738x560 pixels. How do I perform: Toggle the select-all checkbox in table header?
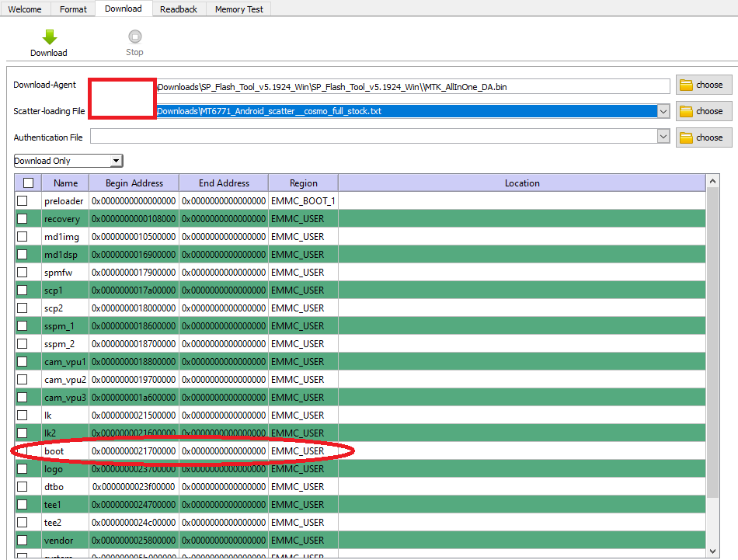29,183
